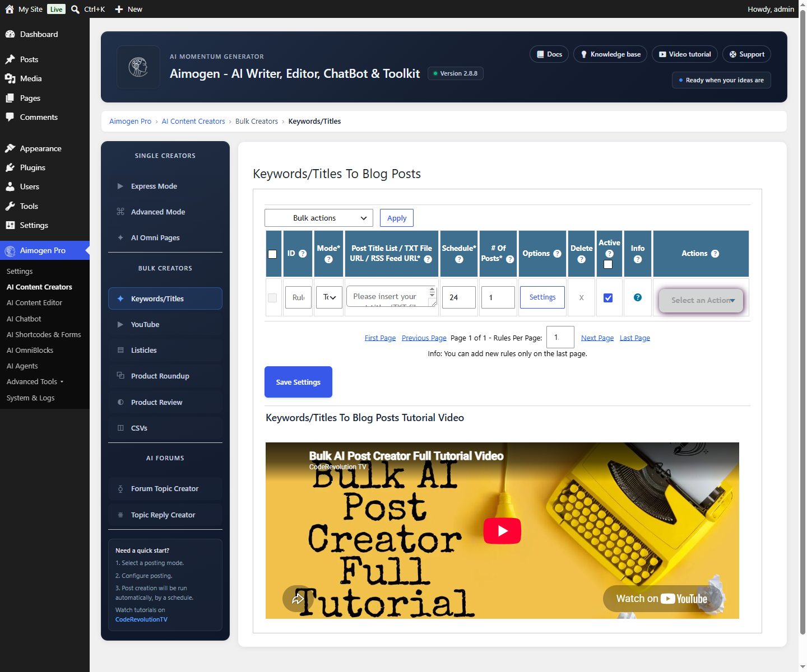Click the Settings sliders icon
807x672 pixels.
10,225
